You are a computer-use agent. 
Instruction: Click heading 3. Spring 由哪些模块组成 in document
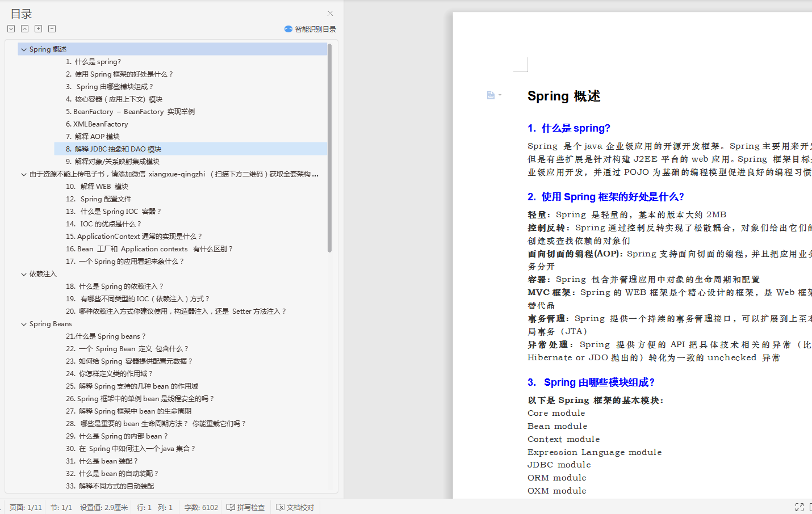591,382
